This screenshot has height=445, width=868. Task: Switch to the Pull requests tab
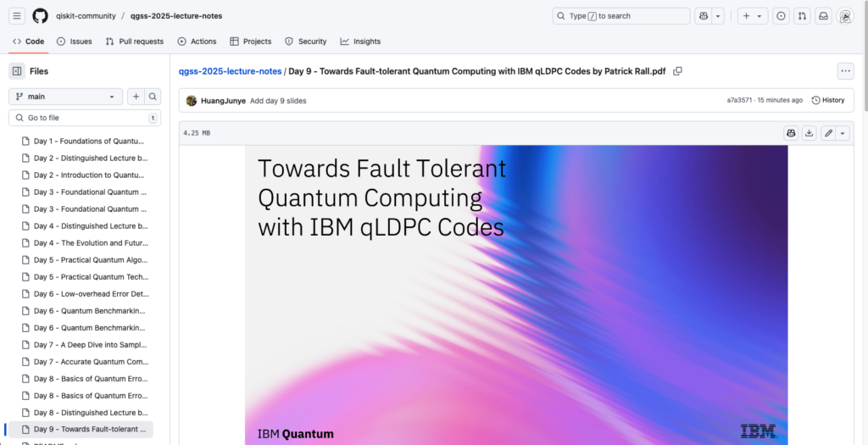click(x=135, y=42)
